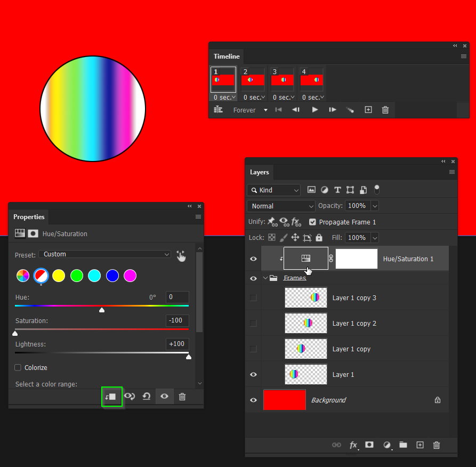Screen dimensions: 476x467
Task: Open the Preset dropdown in Properties
Action: point(104,254)
